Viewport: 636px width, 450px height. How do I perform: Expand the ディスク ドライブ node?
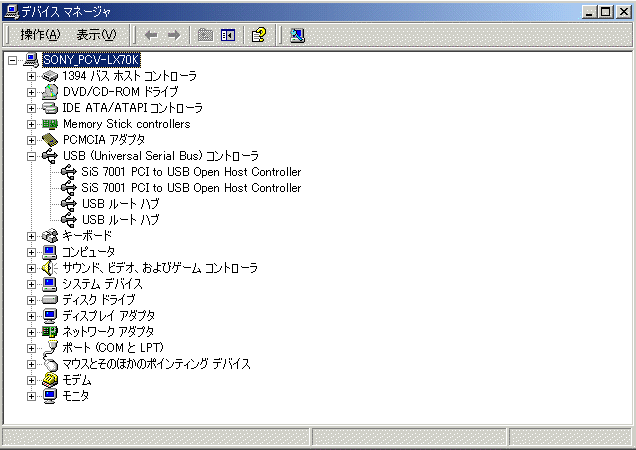[31, 300]
